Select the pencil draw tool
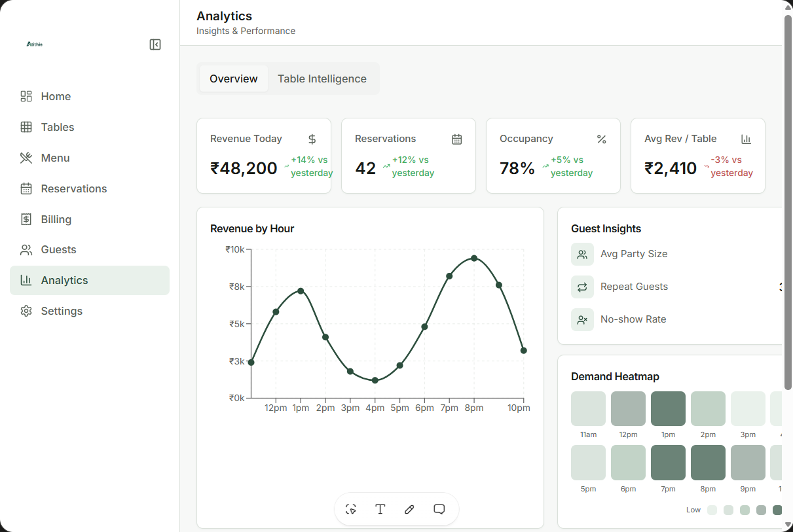Image resolution: width=793 pixels, height=532 pixels. [409, 509]
